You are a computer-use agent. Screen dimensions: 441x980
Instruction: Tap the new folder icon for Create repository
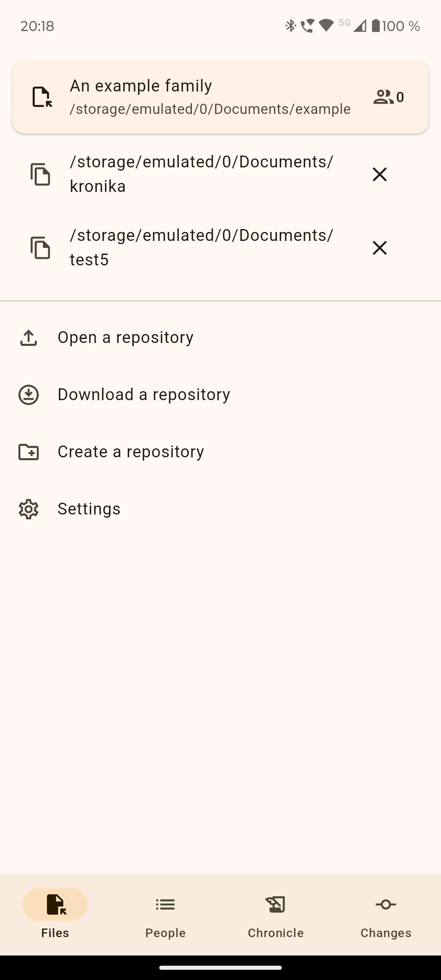click(29, 452)
